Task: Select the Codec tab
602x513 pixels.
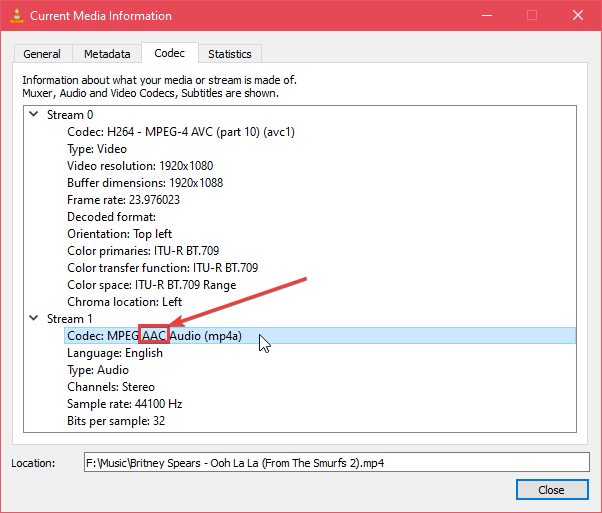Action: 169,53
